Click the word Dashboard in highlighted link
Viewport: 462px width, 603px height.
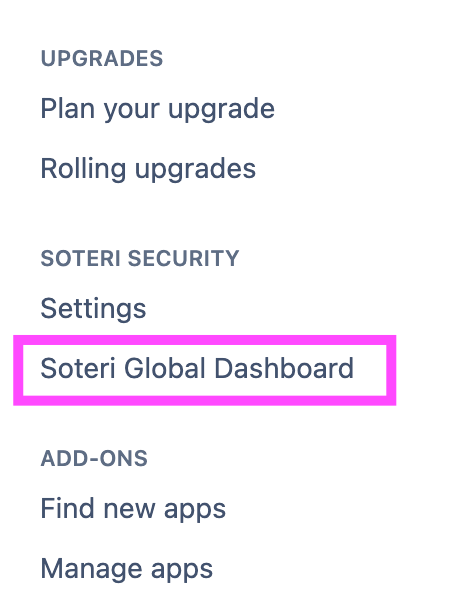click(284, 368)
